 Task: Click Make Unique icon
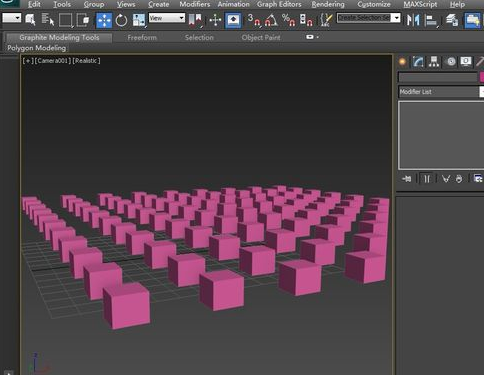point(446,179)
